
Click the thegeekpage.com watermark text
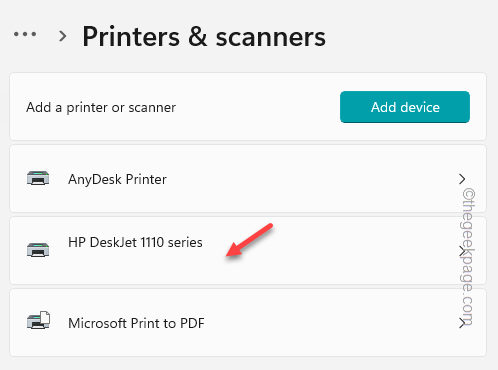469,257
